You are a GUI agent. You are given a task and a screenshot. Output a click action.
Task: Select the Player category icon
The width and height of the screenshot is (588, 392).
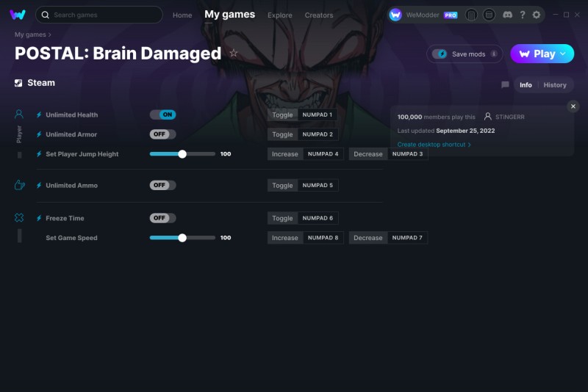[19, 115]
